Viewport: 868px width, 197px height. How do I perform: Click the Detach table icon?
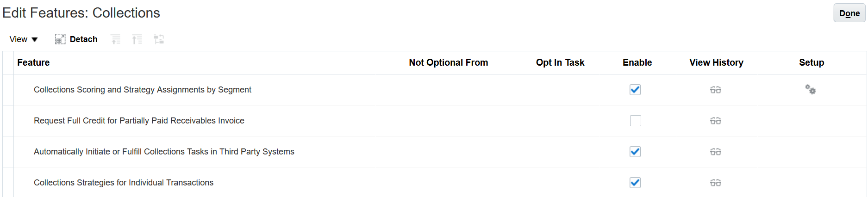pos(60,39)
